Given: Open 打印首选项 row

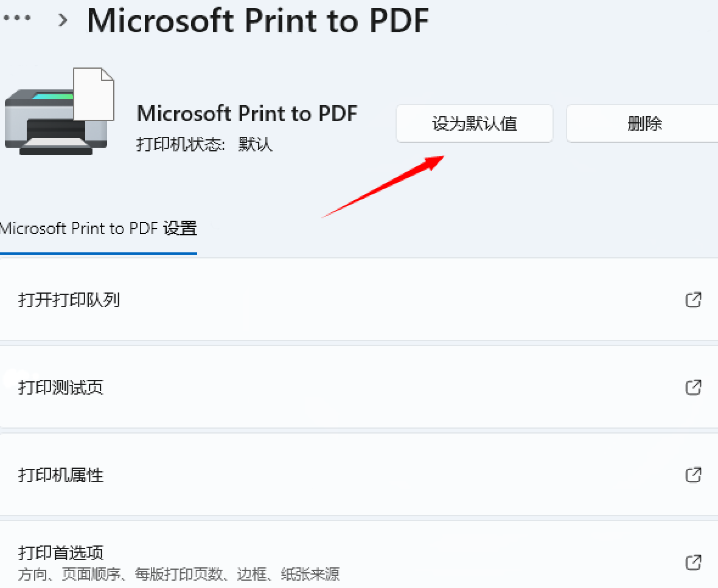Looking at the screenshot, I should [x=359, y=555].
